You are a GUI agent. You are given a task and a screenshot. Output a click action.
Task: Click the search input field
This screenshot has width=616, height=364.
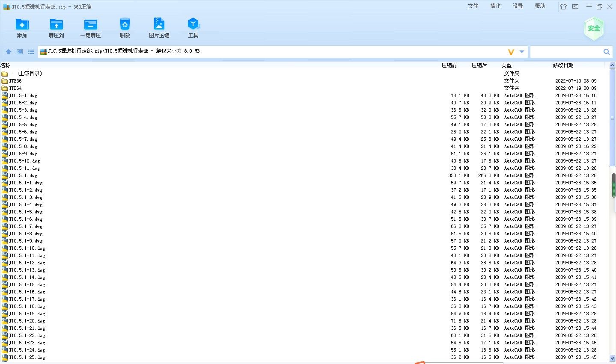coord(566,52)
